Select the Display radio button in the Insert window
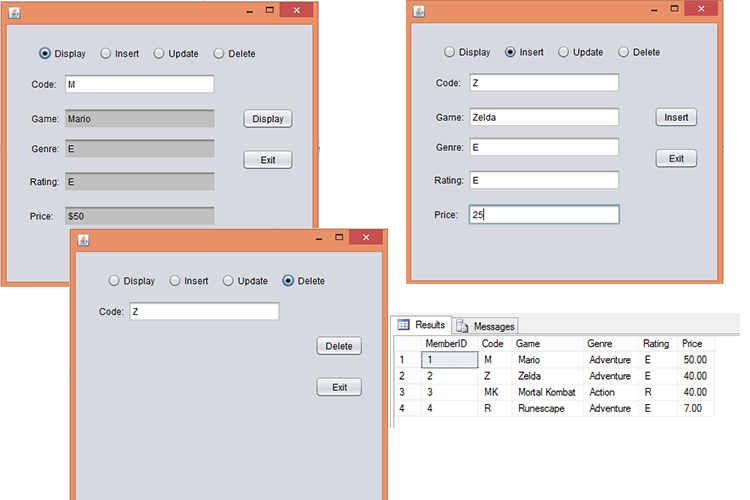This screenshot has height=500, width=750. pos(449,52)
